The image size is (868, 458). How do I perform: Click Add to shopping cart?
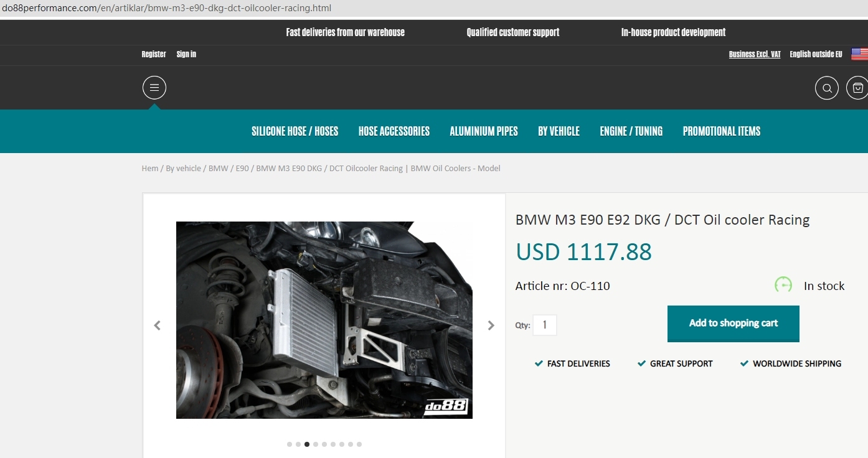pos(733,324)
